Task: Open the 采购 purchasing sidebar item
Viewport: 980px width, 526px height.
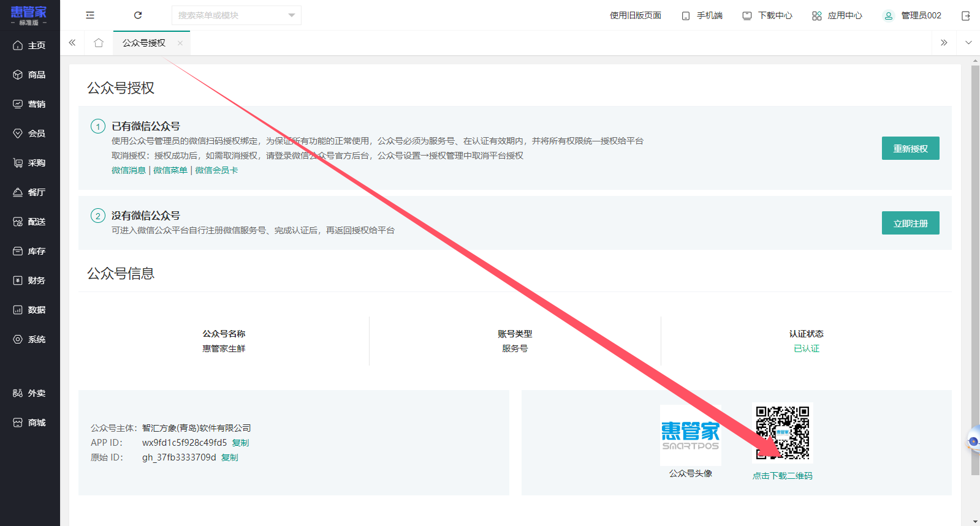Action: point(29,163)
